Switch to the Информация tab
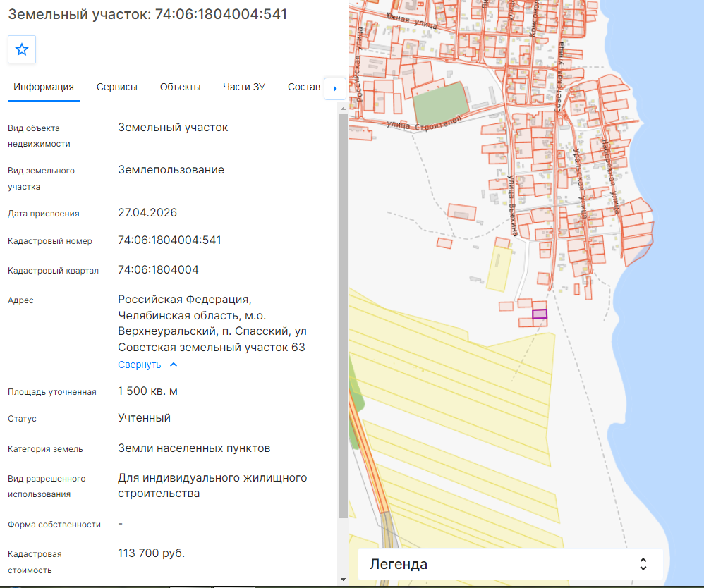This screenshot has height=588, width=704. click(44, 87)
